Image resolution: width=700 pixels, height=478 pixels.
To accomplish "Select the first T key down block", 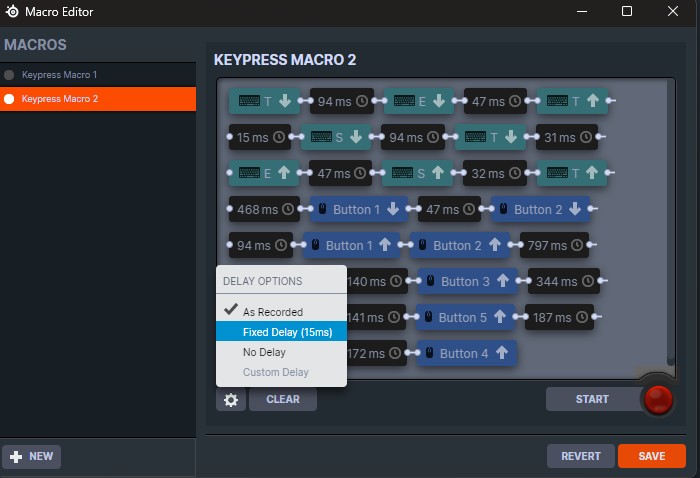I will (264, 101).
